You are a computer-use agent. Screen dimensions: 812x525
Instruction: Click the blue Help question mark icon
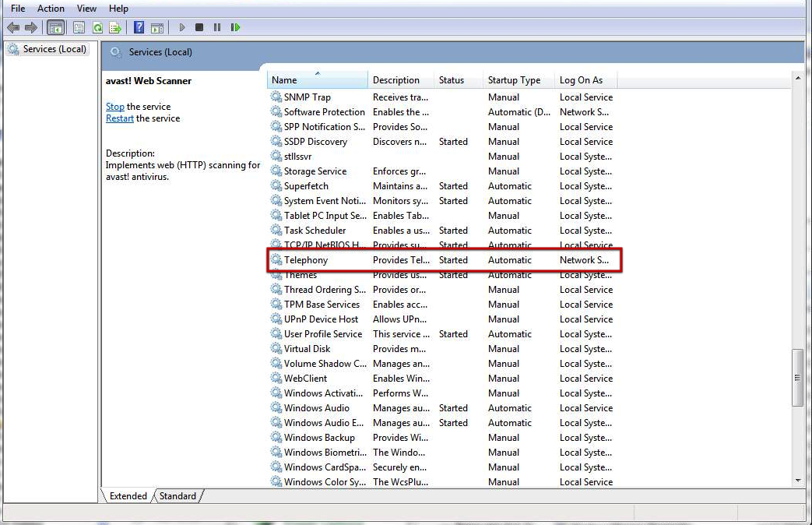(139, 27)
